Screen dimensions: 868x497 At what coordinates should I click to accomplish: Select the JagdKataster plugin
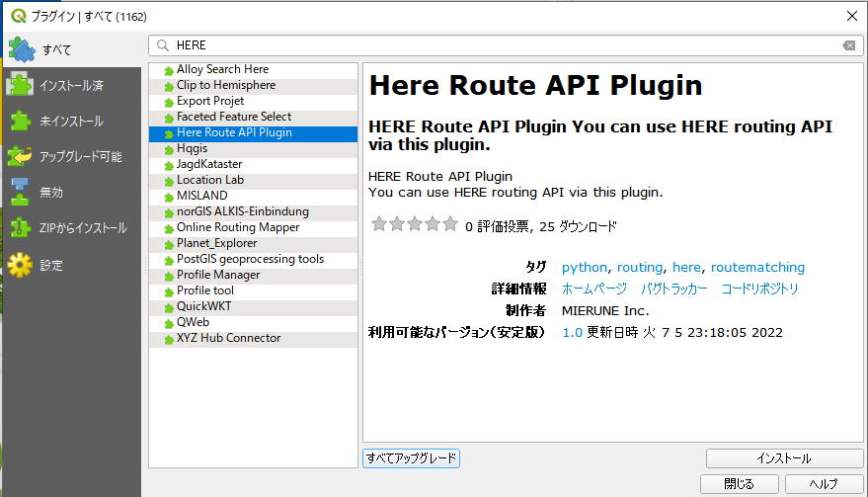pyautogui.click(x=253, y=164)
